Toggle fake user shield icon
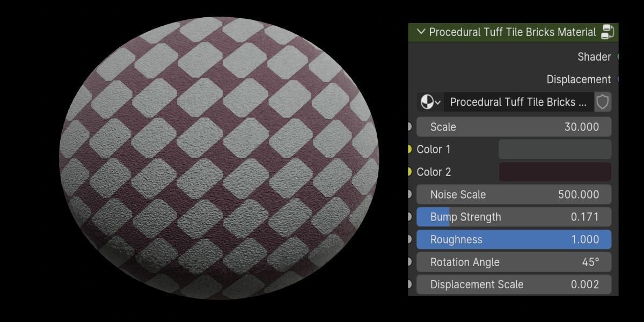Viewport: 644px width, 322px height. point(603,102)
